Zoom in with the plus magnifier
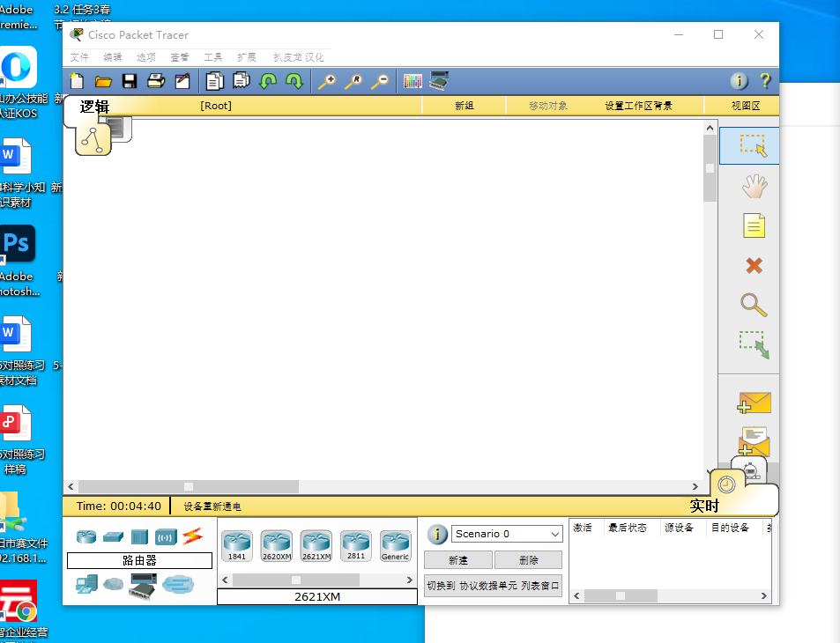 point(327,81)
